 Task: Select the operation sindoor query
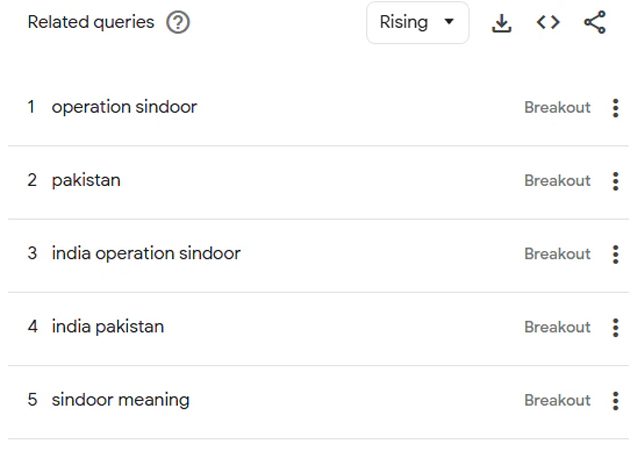124,107
